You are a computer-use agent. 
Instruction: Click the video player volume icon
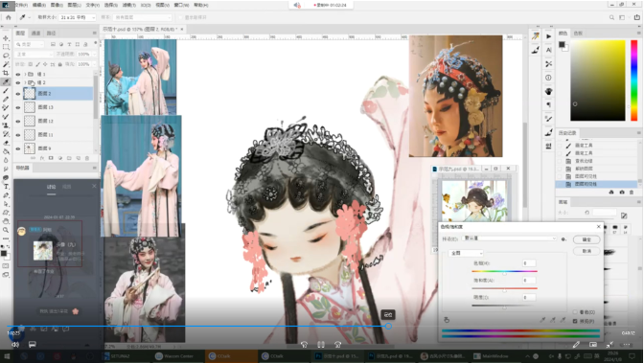tap(15, 345)
